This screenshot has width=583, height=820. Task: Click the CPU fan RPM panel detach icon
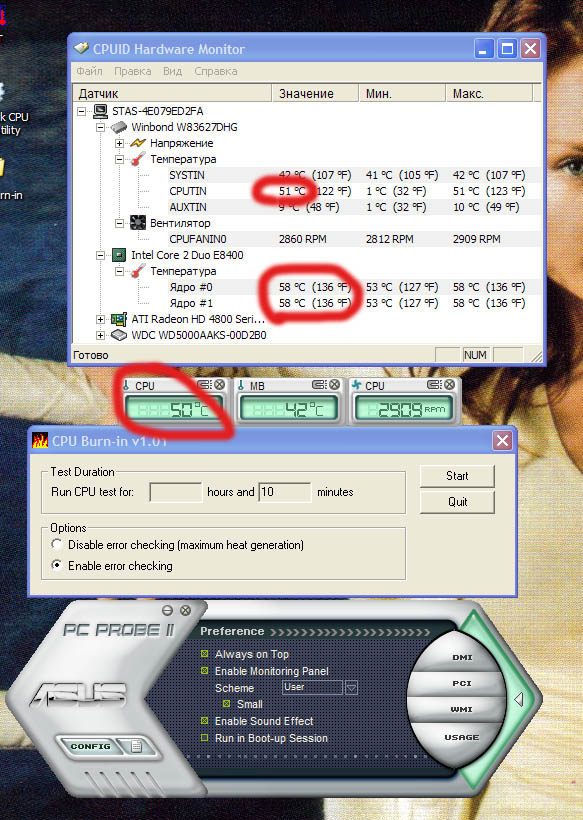click(434, 384)
